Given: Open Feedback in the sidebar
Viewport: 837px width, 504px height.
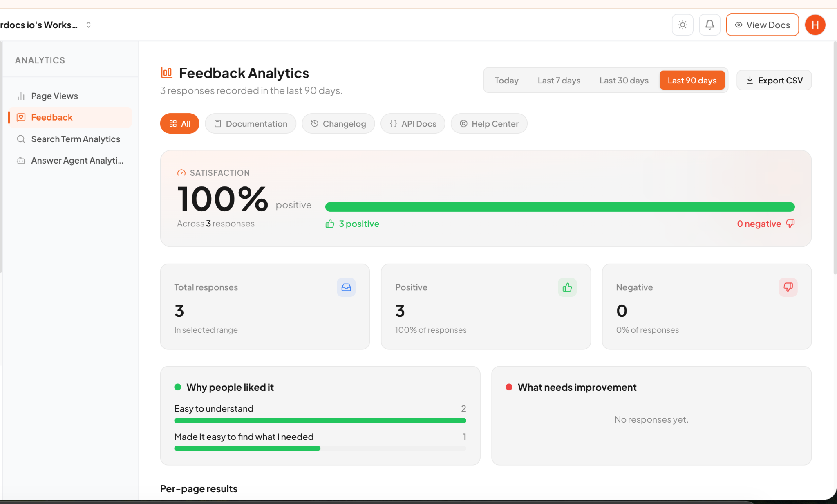Looking at the screenshot, I should pyautogui.click(x=70, y=118).
